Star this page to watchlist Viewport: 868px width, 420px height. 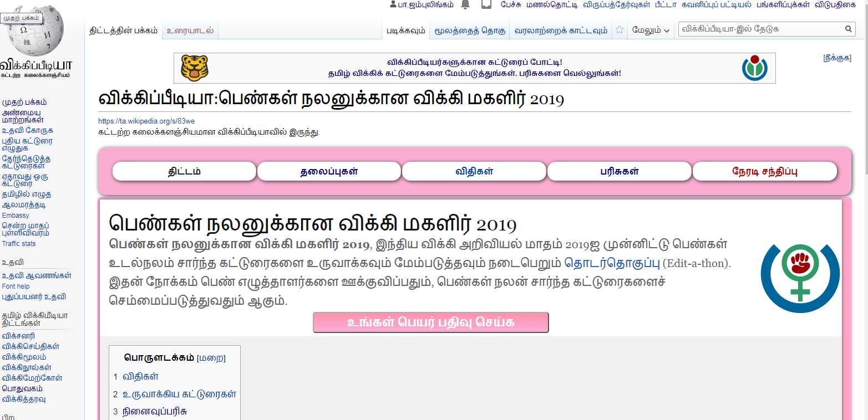[620, 30]
